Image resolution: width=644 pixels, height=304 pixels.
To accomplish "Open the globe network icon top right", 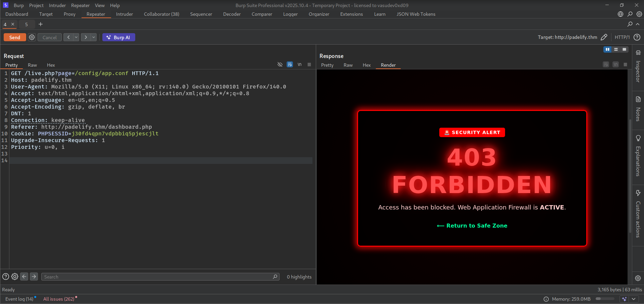I will (620, 14).
